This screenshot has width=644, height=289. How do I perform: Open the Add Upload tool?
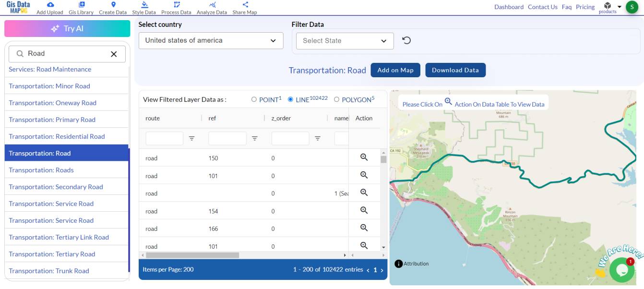pyautogui.click(x=50, y=7)
